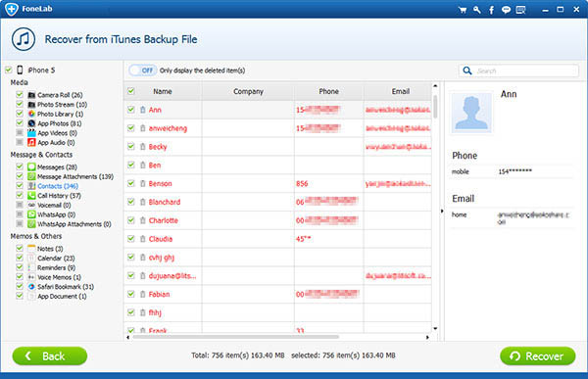The width and height of the screenshot is (588, 379).
Task: Select the Voicemail icon
Action: tap(31, 205)
